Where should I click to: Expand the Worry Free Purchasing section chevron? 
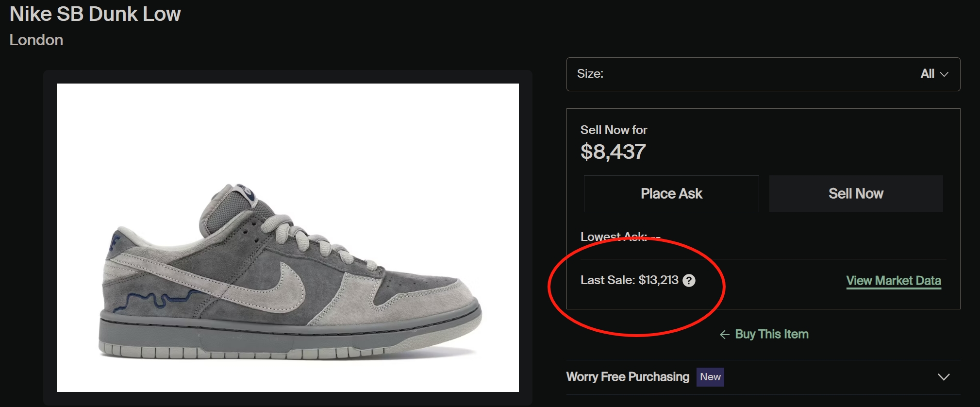tap(944, 377)
